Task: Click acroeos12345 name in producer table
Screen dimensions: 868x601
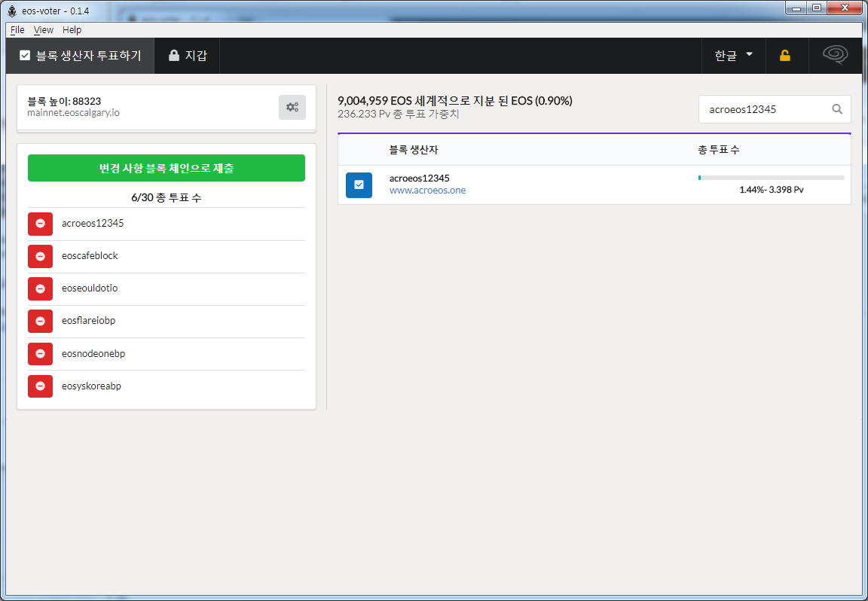Action: pos(419,178)
